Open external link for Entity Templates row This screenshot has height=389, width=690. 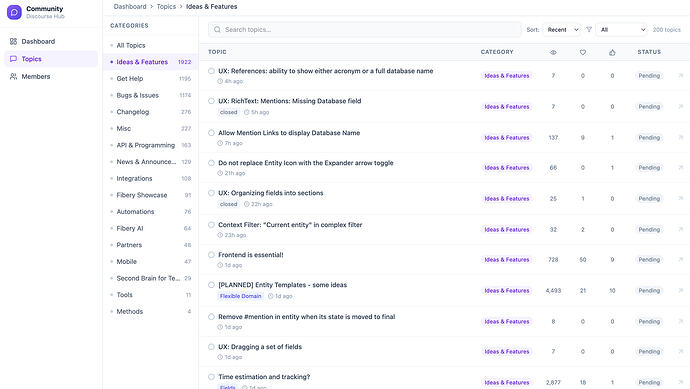(680, 290)
